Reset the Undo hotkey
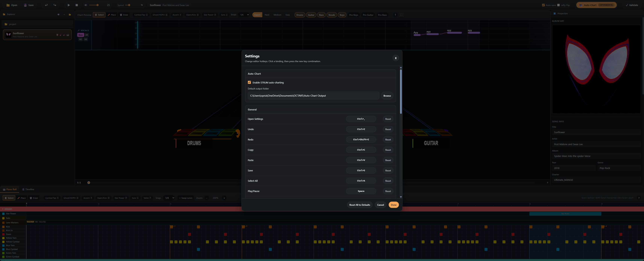644x261 pixels. pos(388,129)
